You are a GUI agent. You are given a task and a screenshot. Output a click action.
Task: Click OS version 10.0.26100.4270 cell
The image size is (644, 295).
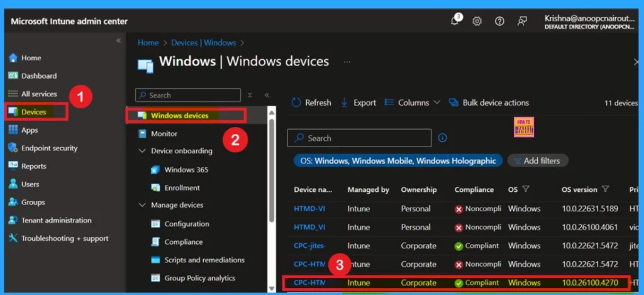pos(590,282)
